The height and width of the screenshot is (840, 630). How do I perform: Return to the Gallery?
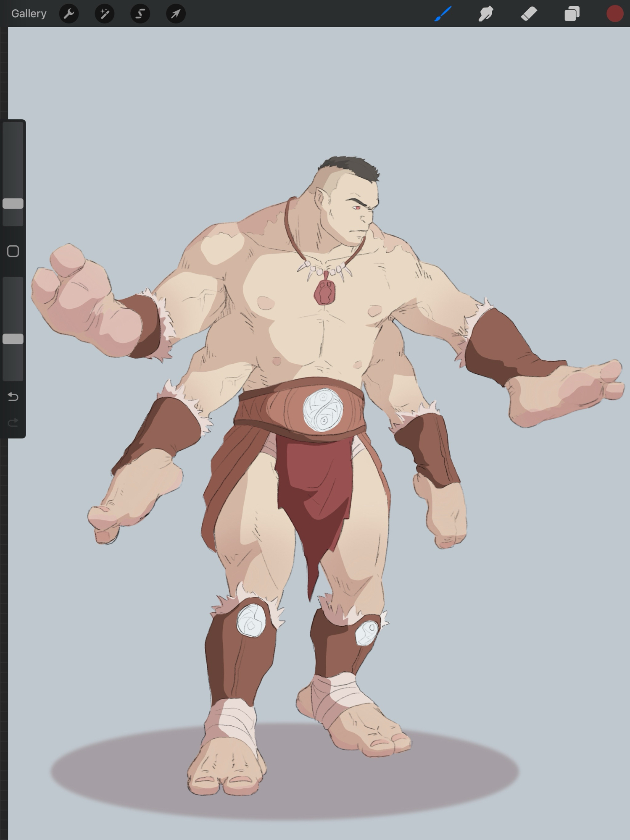[29, 13]
